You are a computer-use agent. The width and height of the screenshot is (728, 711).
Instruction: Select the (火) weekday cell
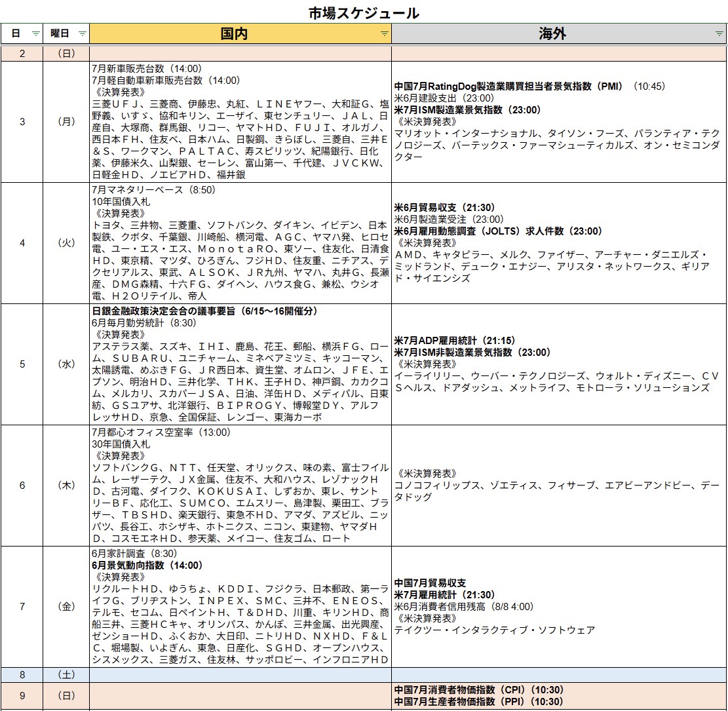tap(66, 243)
